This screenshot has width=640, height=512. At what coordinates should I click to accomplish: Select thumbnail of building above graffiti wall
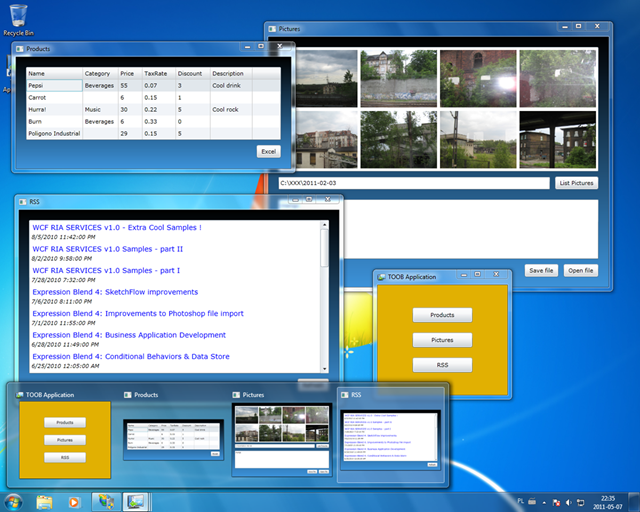[398, 78]
